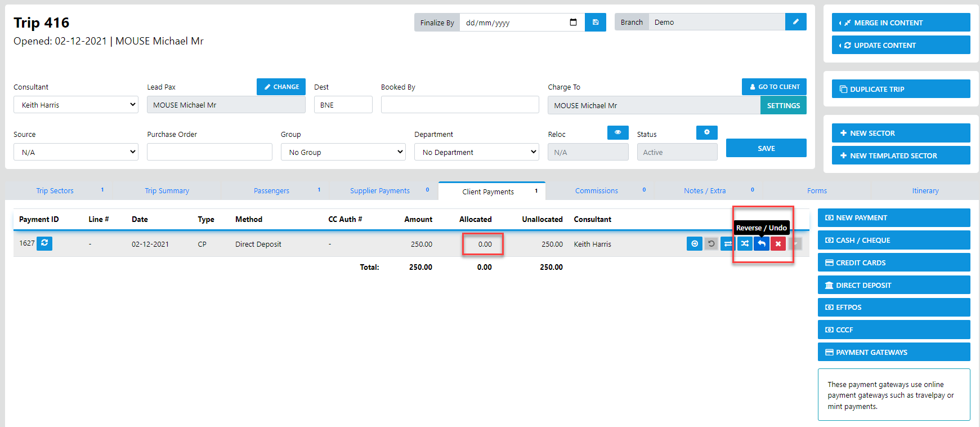Choose Cash / Cheque payment
This screenshot has width=980, height=427.
pyautogui.click(x=894, y=240)
